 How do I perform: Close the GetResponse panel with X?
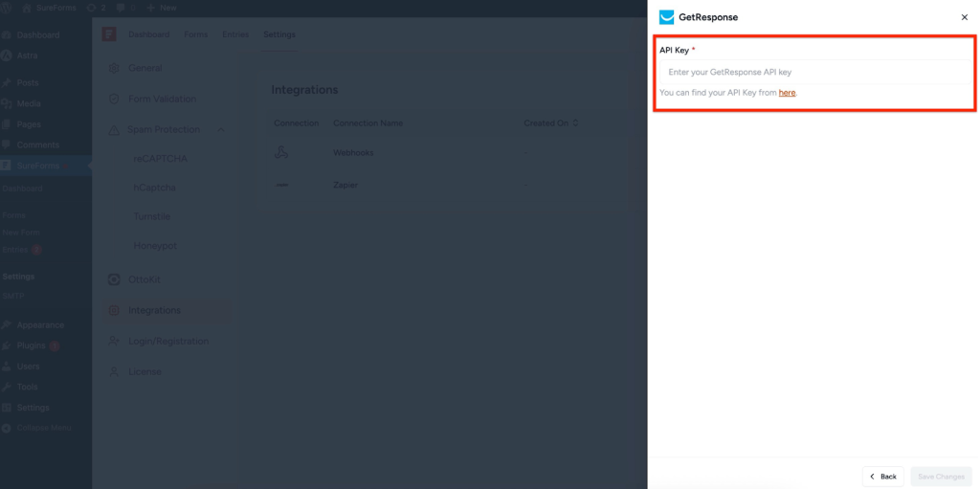point(964,17)
